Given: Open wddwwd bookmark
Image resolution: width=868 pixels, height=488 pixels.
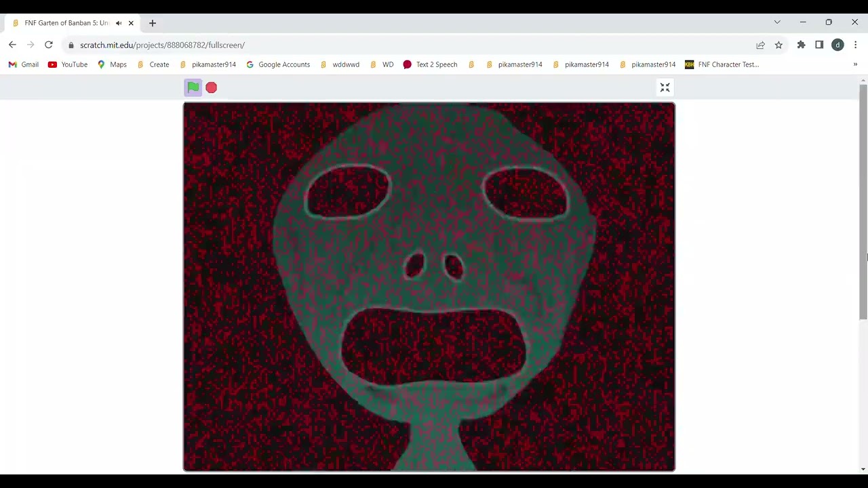Looking at the screenshot, I should [340, 64].
